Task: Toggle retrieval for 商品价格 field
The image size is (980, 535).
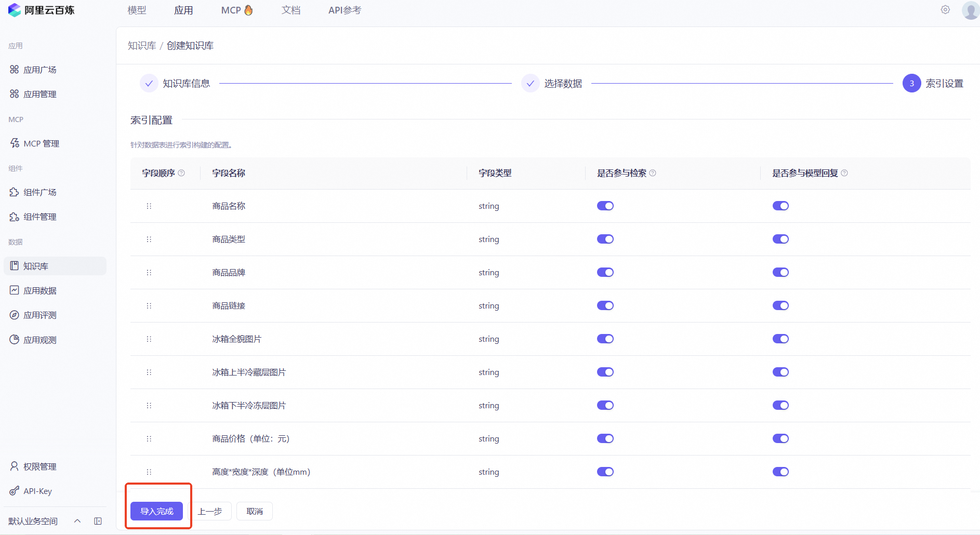Action: tap(605, 439)
